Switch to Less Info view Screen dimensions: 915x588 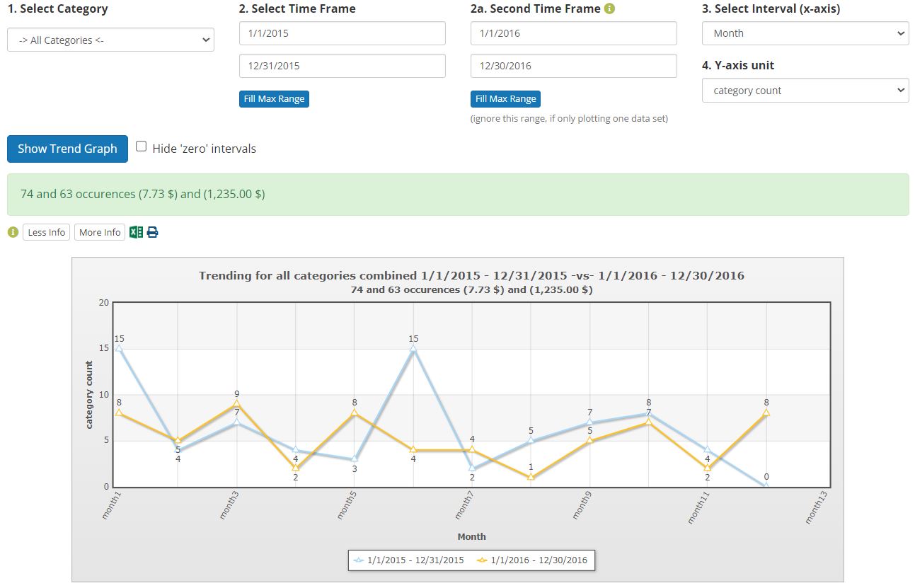coord(46,231)
